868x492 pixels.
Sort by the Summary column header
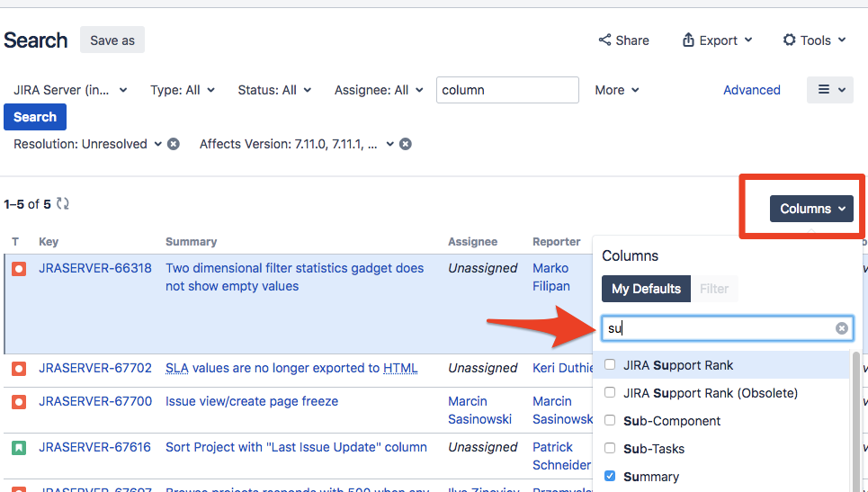click(x=191, y=241)
